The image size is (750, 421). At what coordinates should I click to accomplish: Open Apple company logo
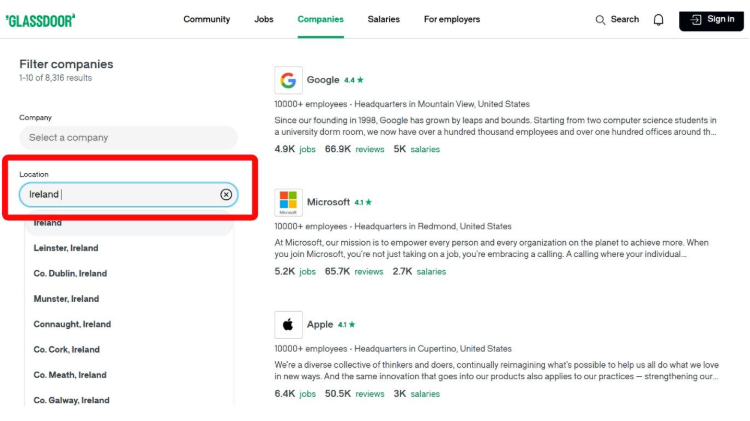click(x=288, y=325)
